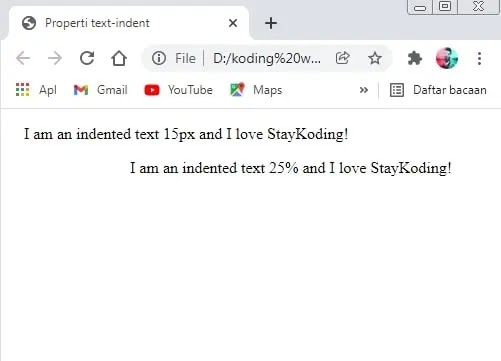Open the Gmail bookmark
The image size is (501, 361).
pyautogui.click(x=101, y=90)
